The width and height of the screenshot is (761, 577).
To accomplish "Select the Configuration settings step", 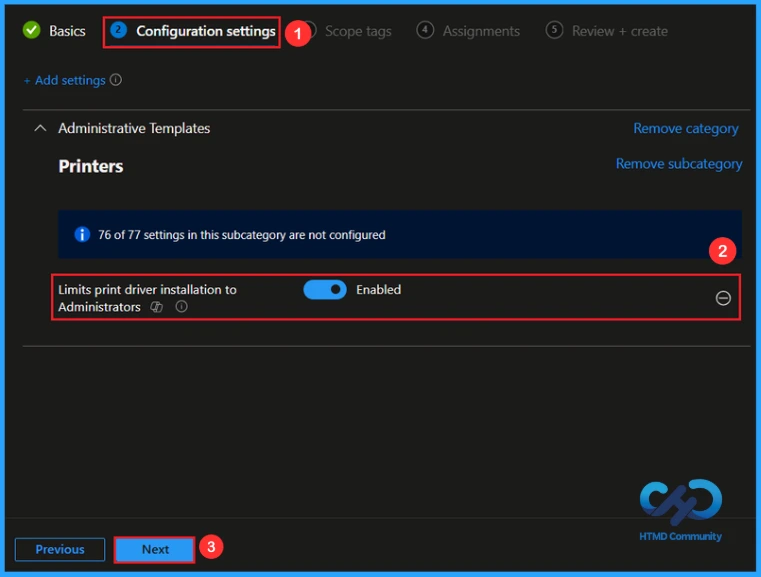I will click(193, 31).
